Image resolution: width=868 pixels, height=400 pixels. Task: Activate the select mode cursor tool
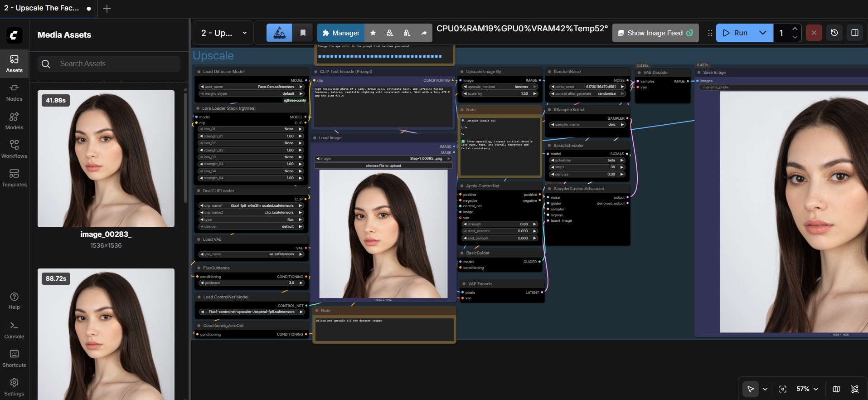coord(750,389)
